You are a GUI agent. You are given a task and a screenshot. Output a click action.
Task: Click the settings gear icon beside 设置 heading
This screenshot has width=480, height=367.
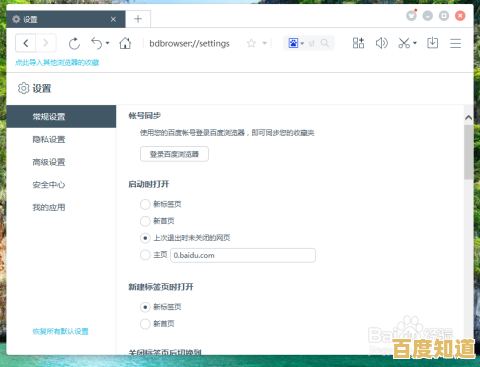(x=23, y=88)
